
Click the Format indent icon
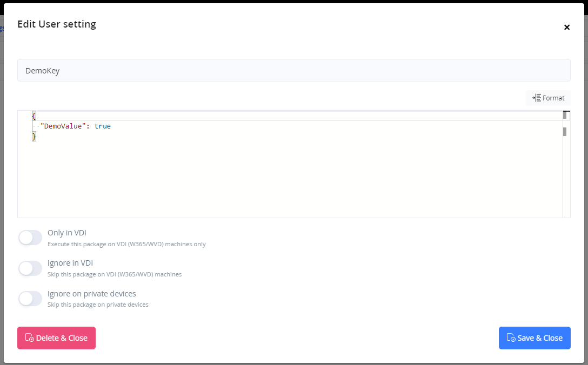point(537,98)
